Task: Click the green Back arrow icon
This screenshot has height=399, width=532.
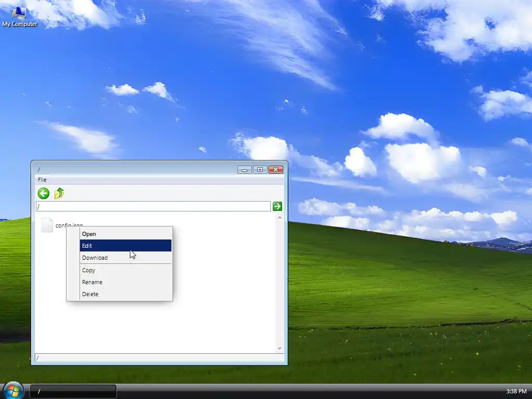Action: pos(44,193)
